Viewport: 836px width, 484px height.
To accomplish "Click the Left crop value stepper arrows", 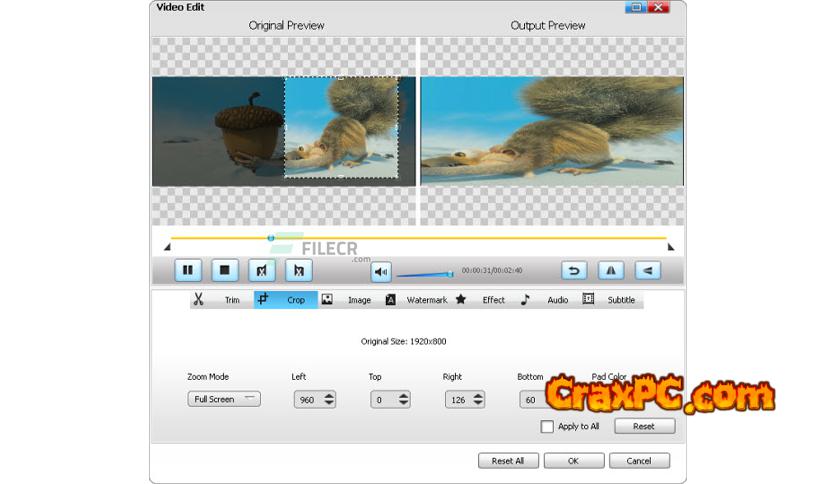I will (329, 399).
